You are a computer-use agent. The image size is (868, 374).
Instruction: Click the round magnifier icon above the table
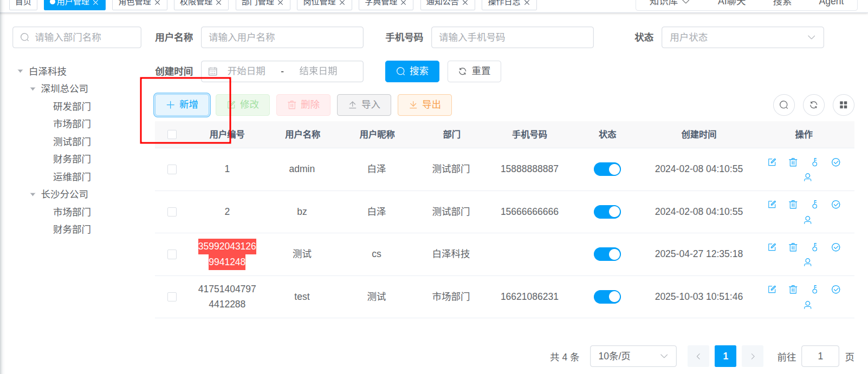tap(784, 105)
